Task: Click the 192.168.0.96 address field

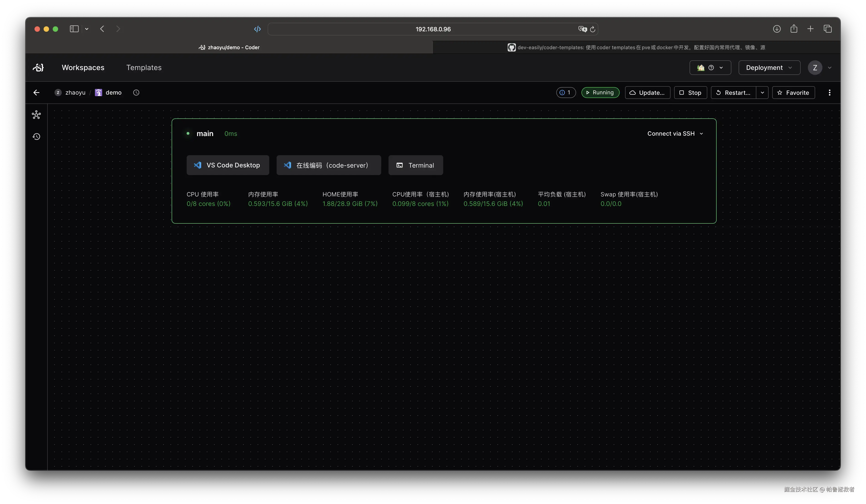Action: point(433,29)
